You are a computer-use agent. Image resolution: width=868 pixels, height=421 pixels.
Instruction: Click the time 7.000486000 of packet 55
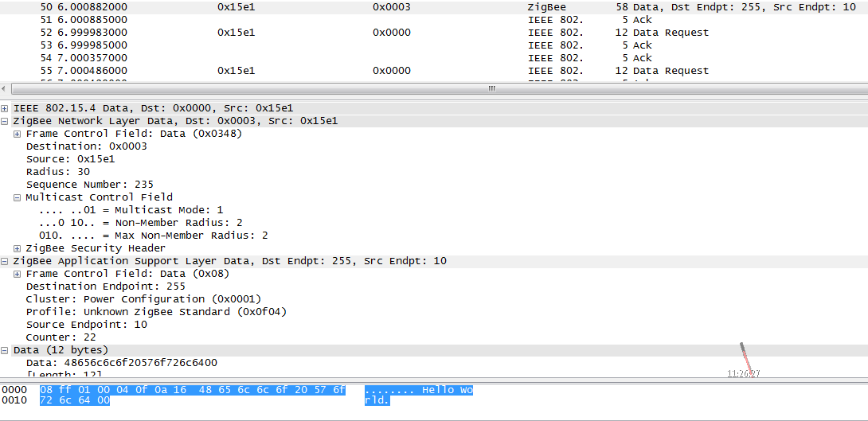[92, 71]
